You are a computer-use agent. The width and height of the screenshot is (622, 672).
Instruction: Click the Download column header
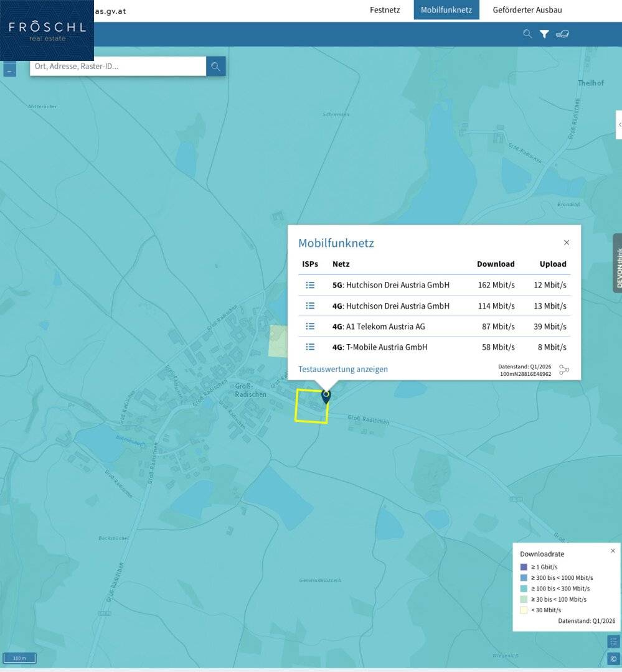point(496,264)
